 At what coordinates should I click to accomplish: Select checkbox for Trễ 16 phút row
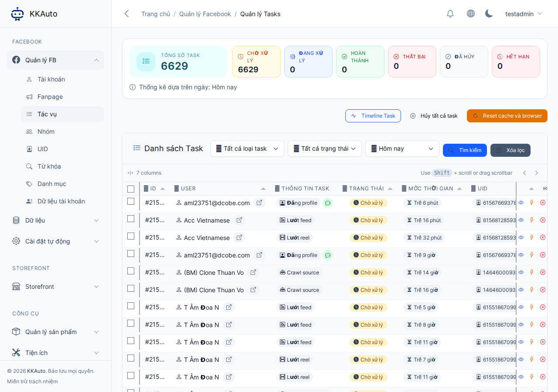coord(131,219)
